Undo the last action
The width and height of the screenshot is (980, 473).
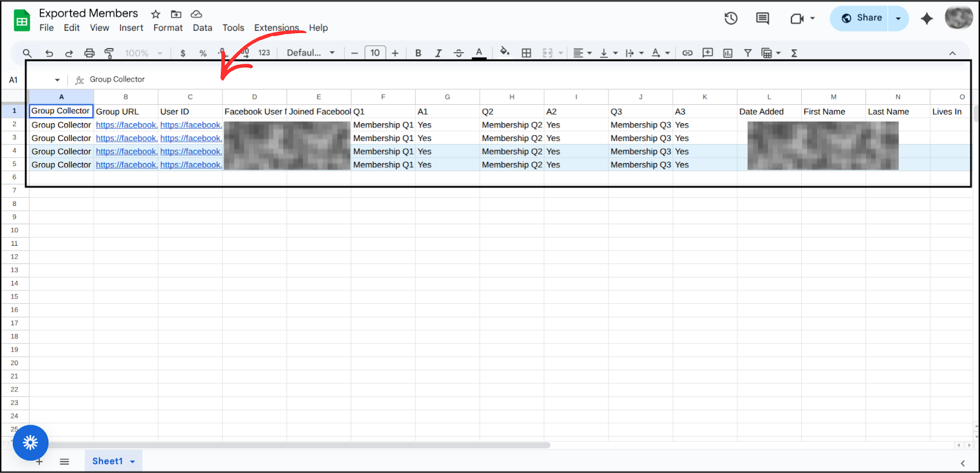pyautogui.click(x=49, y=53)
